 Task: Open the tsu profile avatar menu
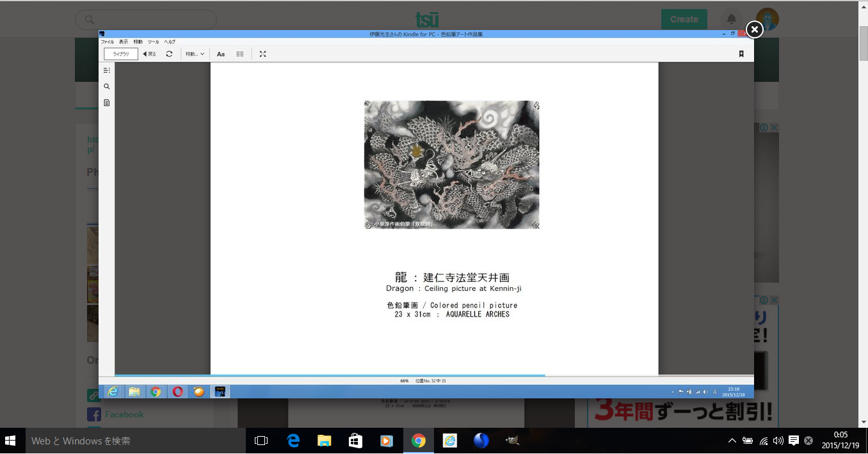click(x=767, y=19)
